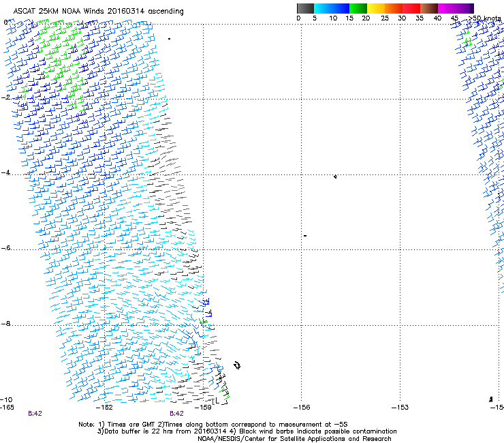The image size is (504, 443).
Task: Click the gray 0–5 knots legend segment
Action: point(305,8)
